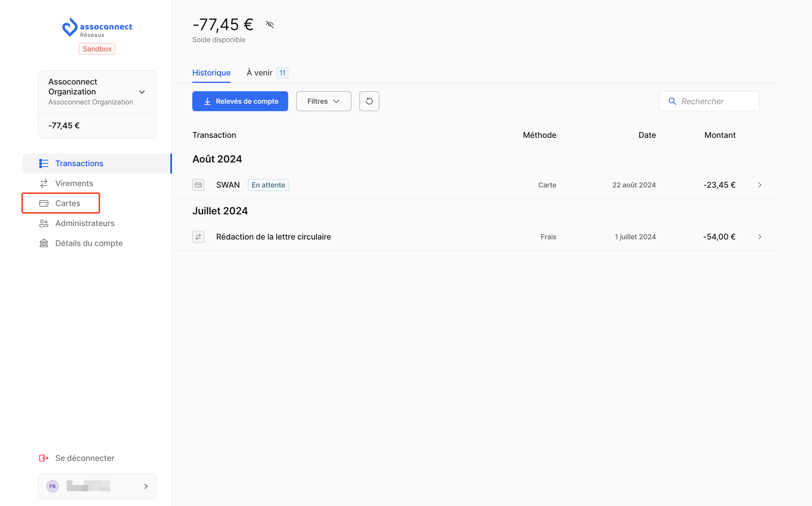This screenshot has height=506, width=812.
Task: Click the Juillet 2024 heading
Action: click(220, 211)
